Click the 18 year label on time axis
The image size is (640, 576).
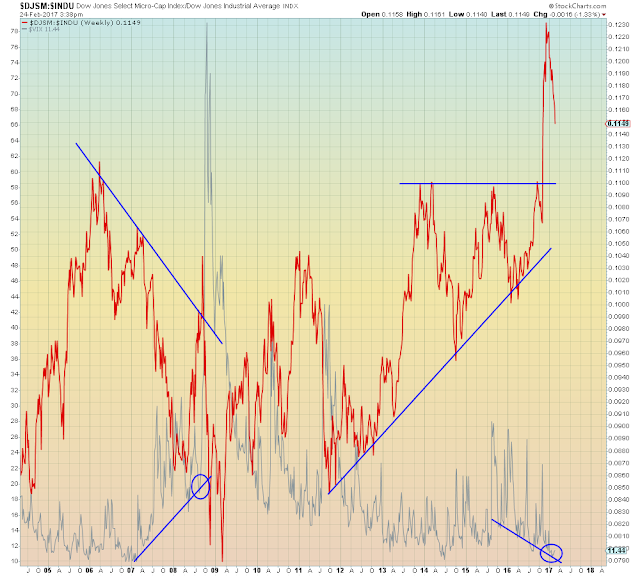[591, 571]
